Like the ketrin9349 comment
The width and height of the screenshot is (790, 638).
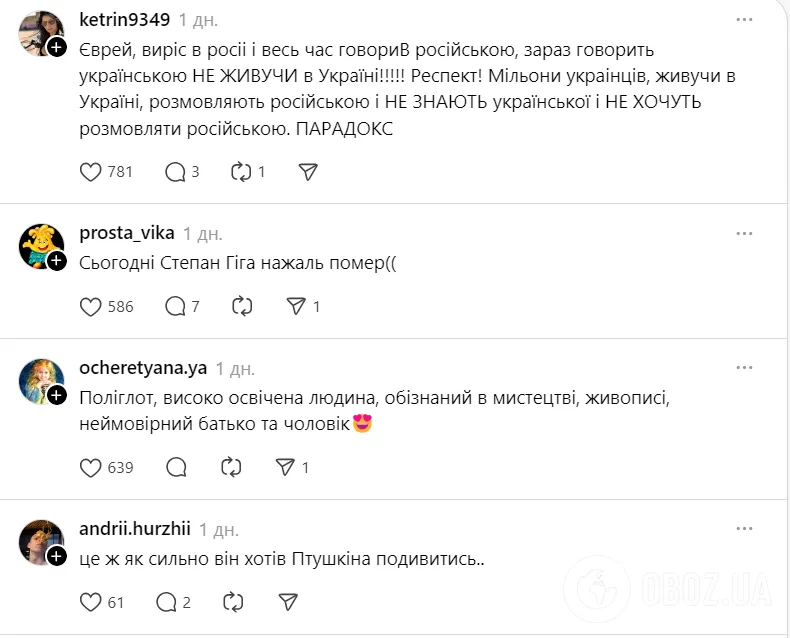(x=91, y=172)
